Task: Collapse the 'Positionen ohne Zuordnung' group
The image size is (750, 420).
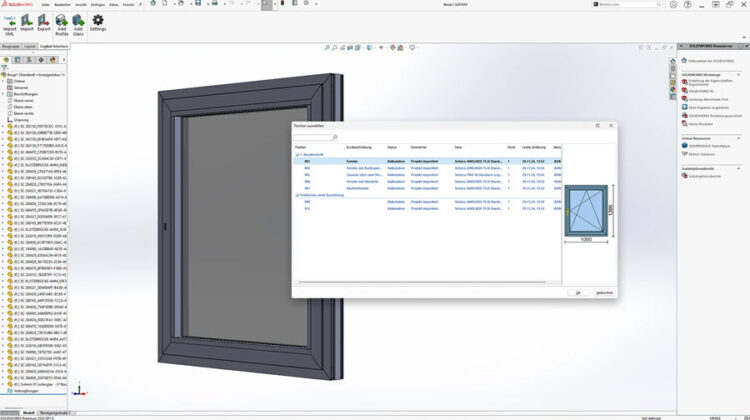Action: pos(296,195)
